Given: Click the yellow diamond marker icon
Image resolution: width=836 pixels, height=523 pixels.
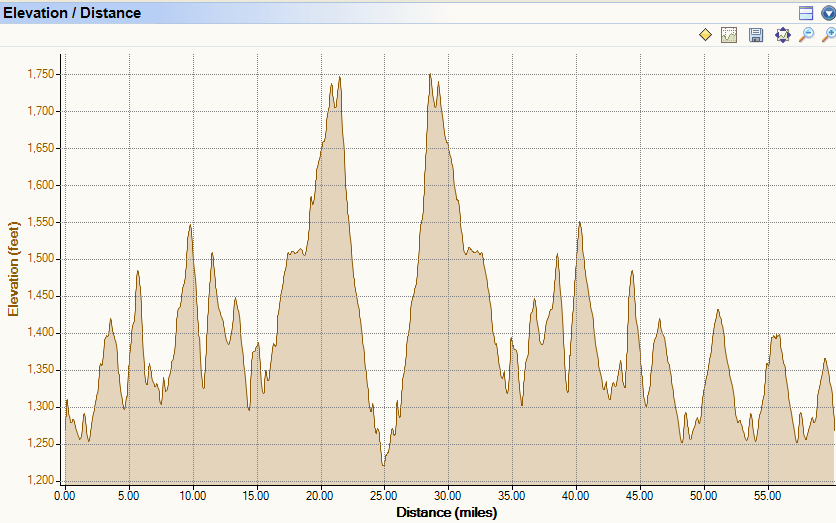Looking at the screenshot, I should (705, 35).
